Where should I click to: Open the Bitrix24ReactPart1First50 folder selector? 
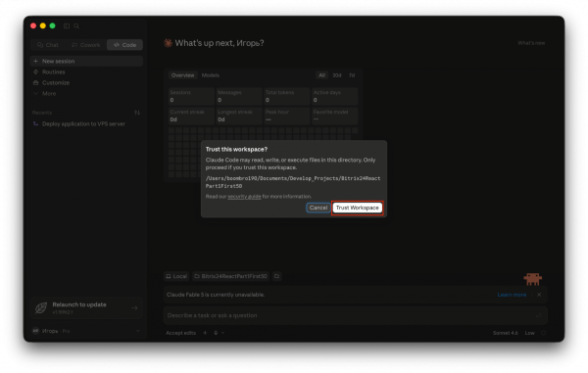231,276
